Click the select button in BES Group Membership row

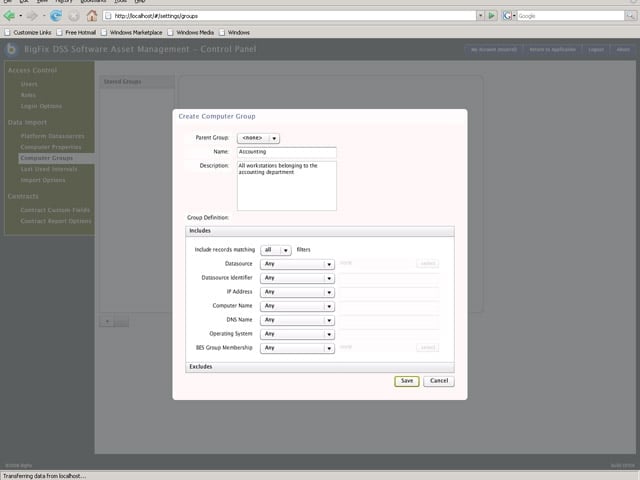[x=427, y=348]
